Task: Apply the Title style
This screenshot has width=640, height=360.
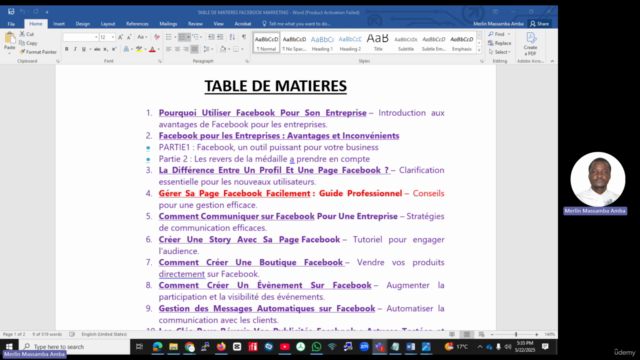Action: pos(378,43)
